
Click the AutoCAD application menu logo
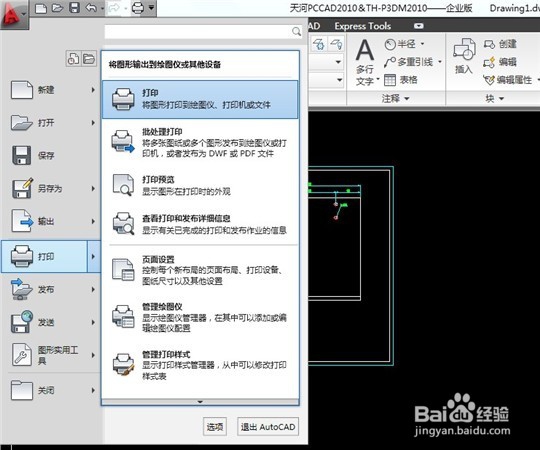coord(13,14)
